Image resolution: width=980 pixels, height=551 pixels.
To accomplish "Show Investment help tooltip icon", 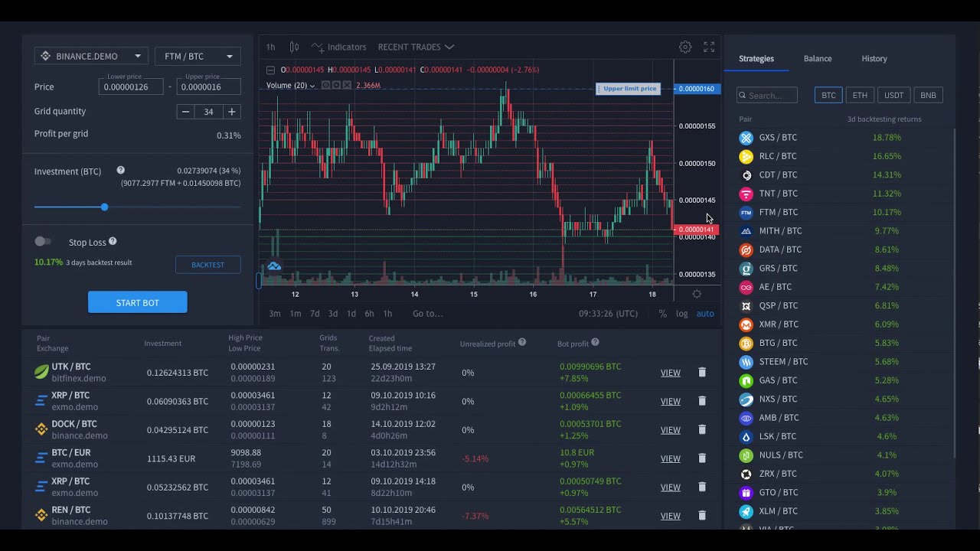I will pyautogui.click(x=120, y=171).
